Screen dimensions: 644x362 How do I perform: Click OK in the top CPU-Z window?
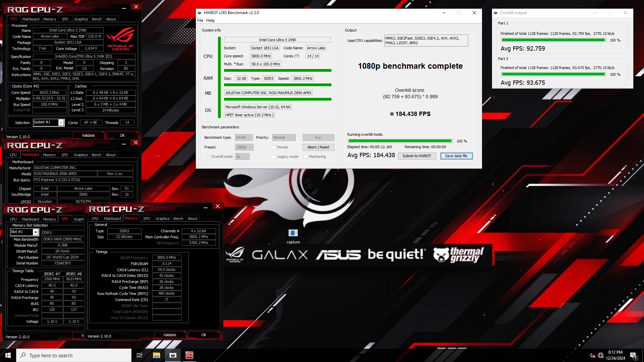pyautogui.click(x=122, y=135)
